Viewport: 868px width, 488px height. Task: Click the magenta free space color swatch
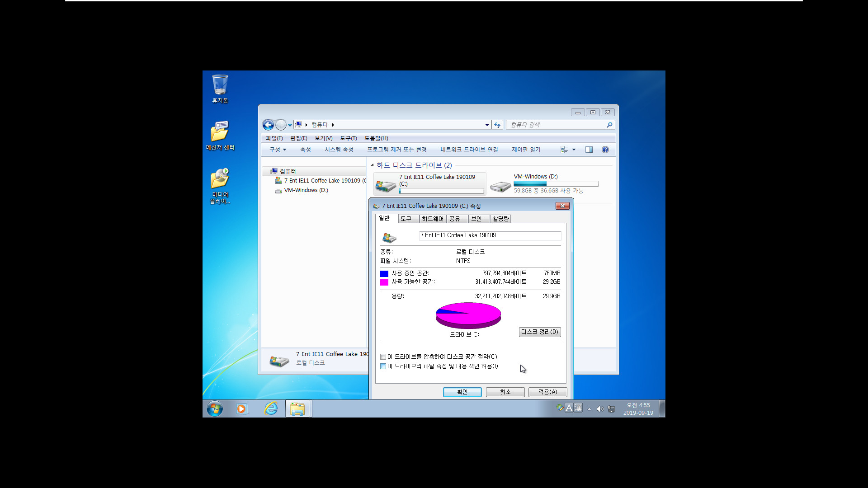pos(384,282)
